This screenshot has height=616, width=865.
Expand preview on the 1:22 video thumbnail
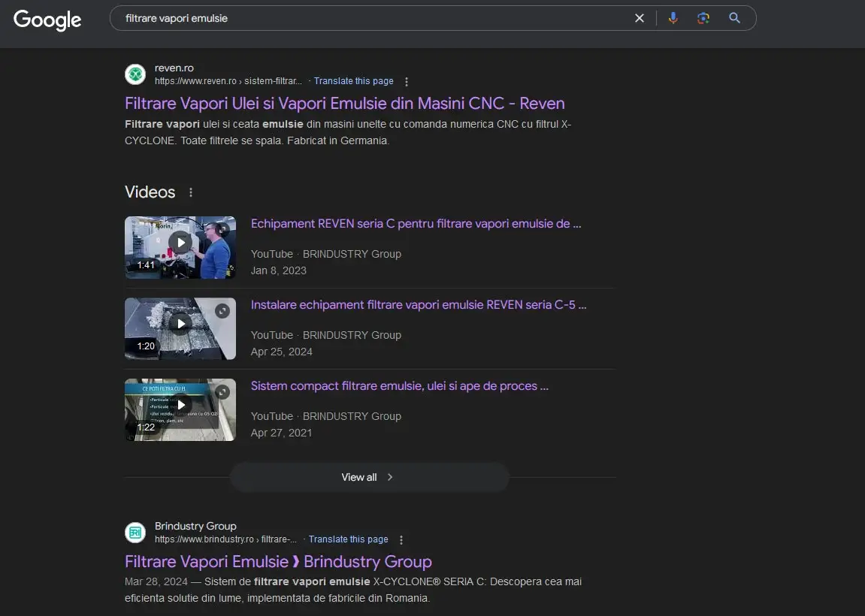tap(222, 392)
